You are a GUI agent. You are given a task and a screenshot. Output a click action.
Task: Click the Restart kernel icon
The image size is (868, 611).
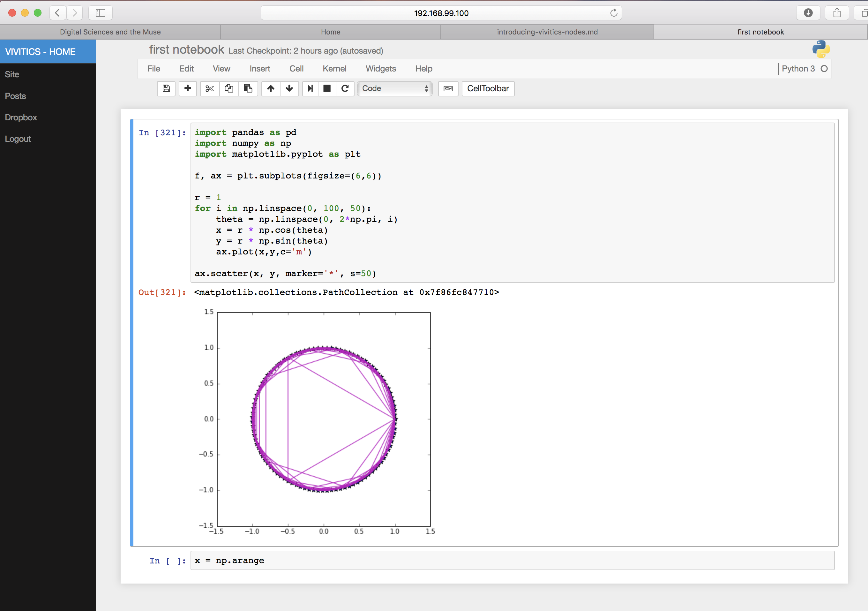click(x=345, y=88)
